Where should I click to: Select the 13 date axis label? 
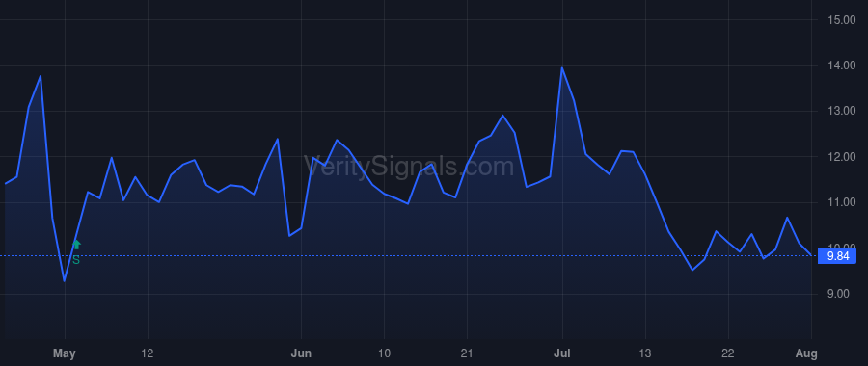pos(645,353)
